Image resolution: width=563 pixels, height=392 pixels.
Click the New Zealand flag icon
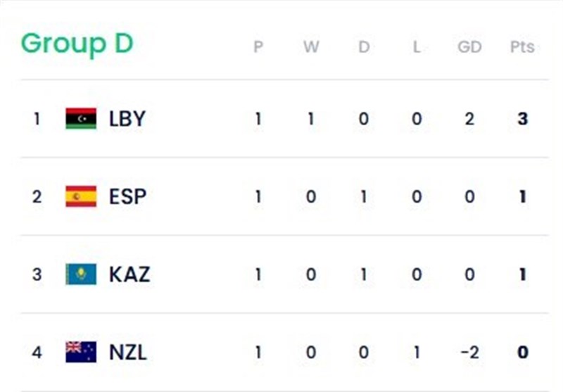tap(81, 351)
